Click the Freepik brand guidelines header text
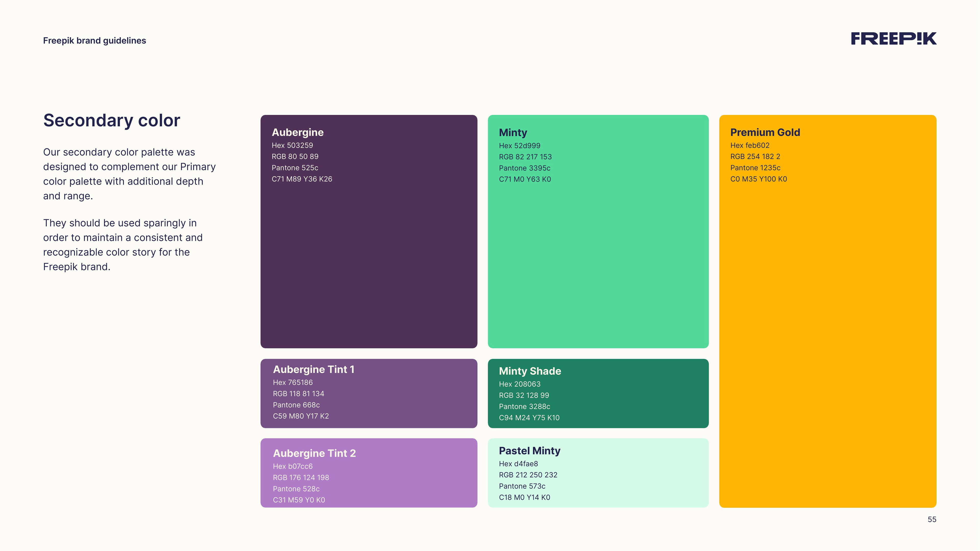The height and width of the screenshot is (551, 980). click(x=94, y=41)
